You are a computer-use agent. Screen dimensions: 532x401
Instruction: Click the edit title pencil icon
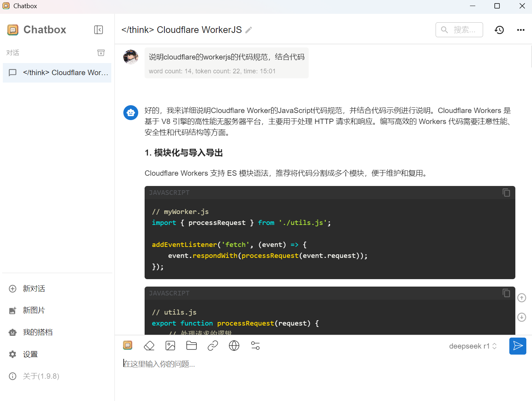point(249,30)
